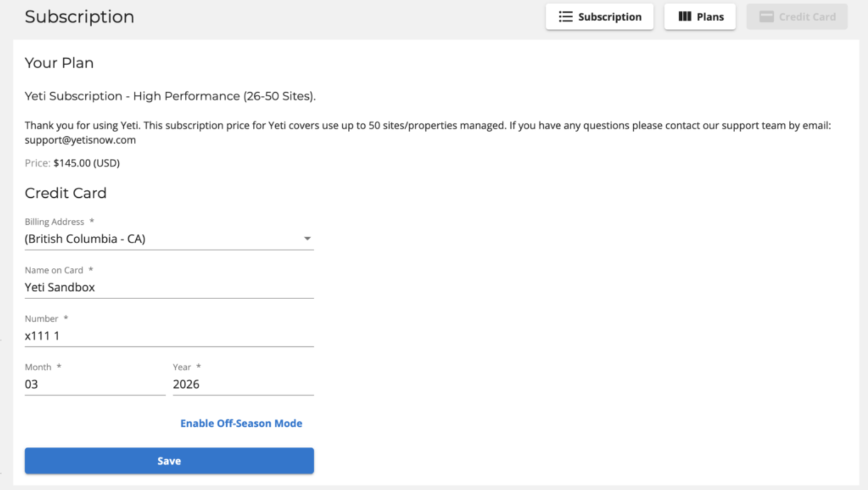The height and width of the screenshot is (490, 868).
Task: Click the Credit Card section heading
Action: tap(66, 193)
